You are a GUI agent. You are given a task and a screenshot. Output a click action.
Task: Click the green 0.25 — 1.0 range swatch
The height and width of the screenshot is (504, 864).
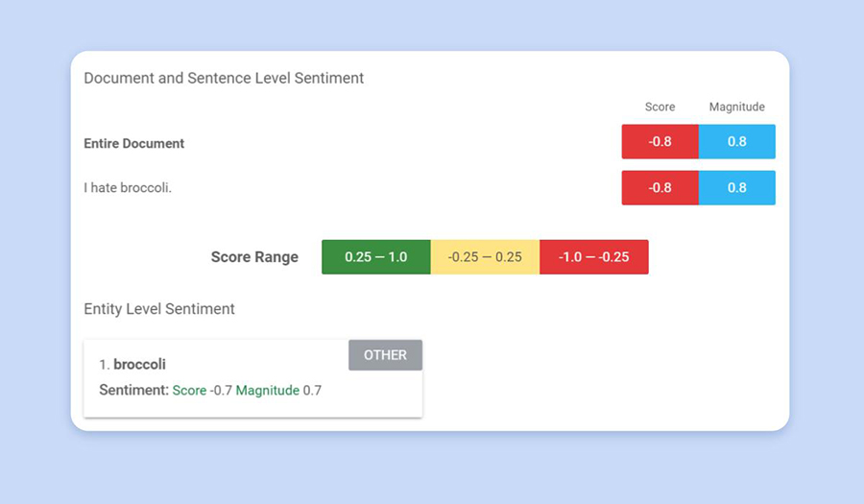[x=375, y=257]
